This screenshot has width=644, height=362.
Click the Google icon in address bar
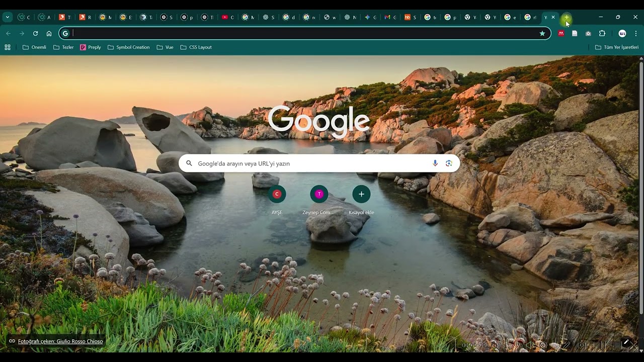coord(65,33)
